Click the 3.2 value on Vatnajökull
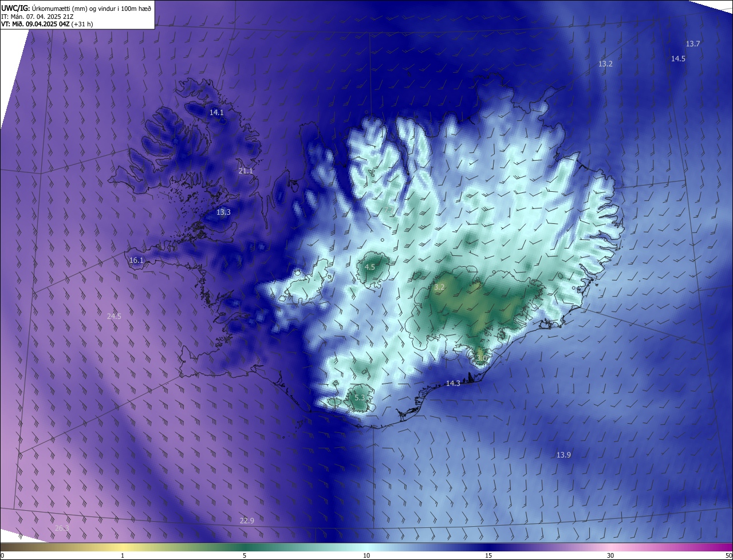This screenshot has height=560, width=733. (x=439, y=287)
